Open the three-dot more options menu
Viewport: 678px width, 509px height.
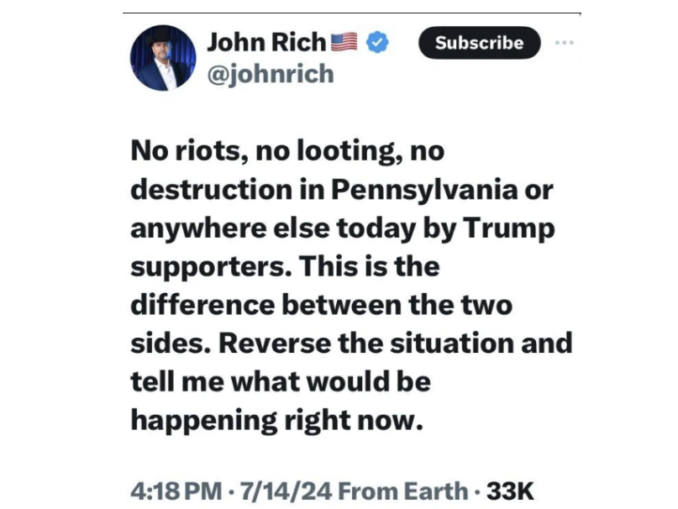point(565,43)
